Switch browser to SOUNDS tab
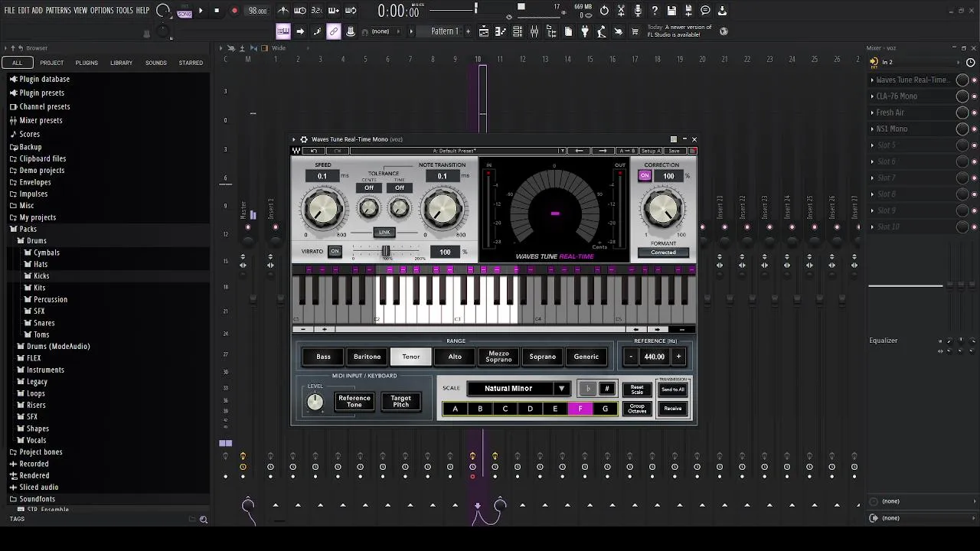The height and width of the screenshot is (551, 980). click(156, 63)
